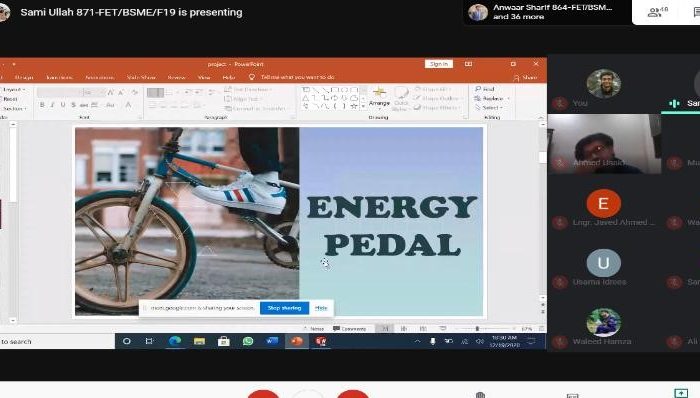The height and width of the screenshot is (398, 700).
Task: Toggle Underline formatting in Font group
Action: pyautogui.click(x=62, y=105)
